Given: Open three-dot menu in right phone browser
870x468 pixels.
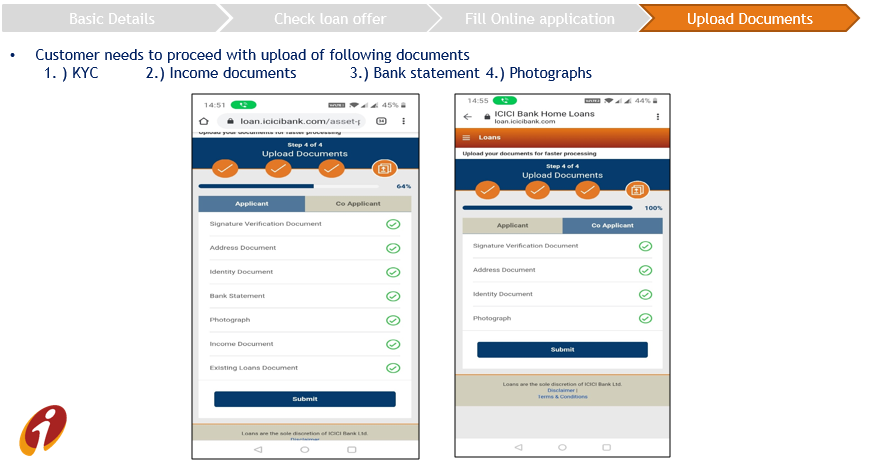Looking at the screenshot, I should click(x=657, y=117).
